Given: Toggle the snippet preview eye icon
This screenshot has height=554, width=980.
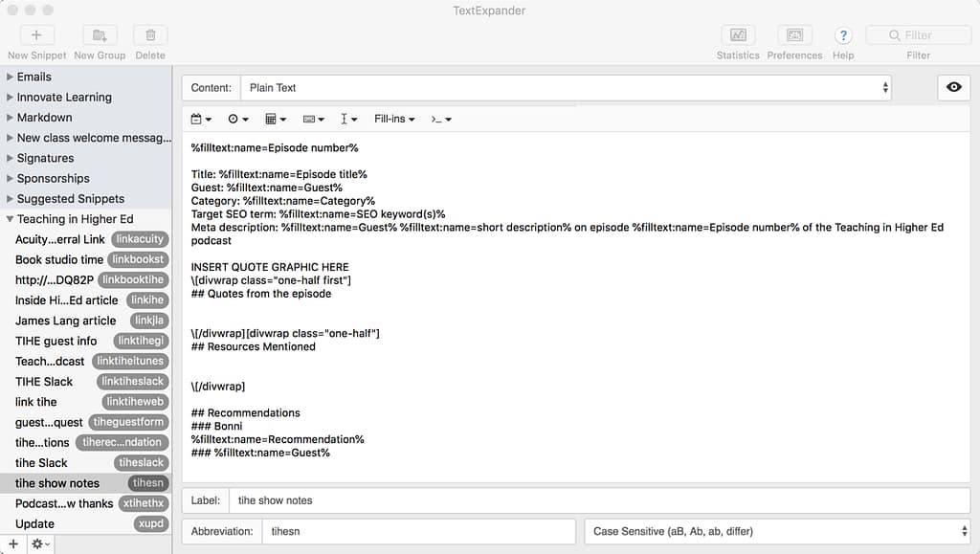Looking at the screenshot, I should click(953, 87).
